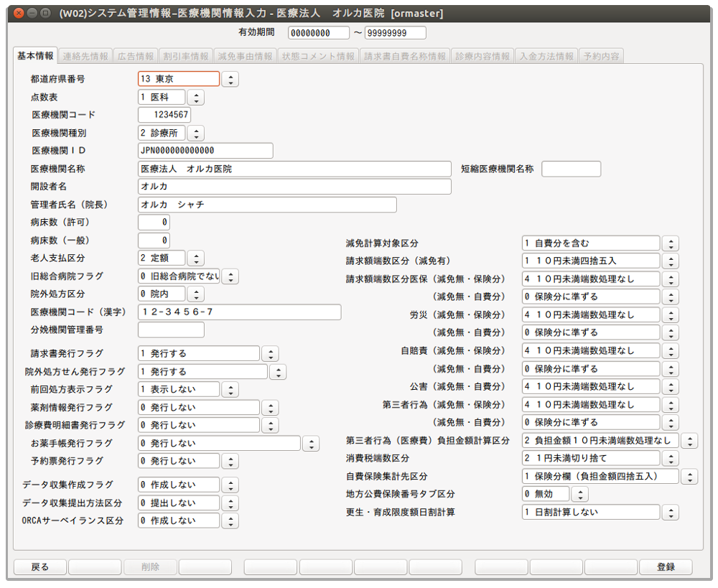Open the データ収集作成フラグ dropdown arrow
Viewport: 718px width, 588px height.
(230, 485)
